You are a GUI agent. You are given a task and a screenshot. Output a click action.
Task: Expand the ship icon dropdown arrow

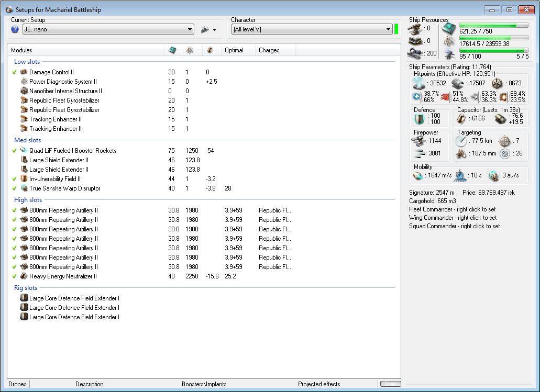tap(214, 30)
